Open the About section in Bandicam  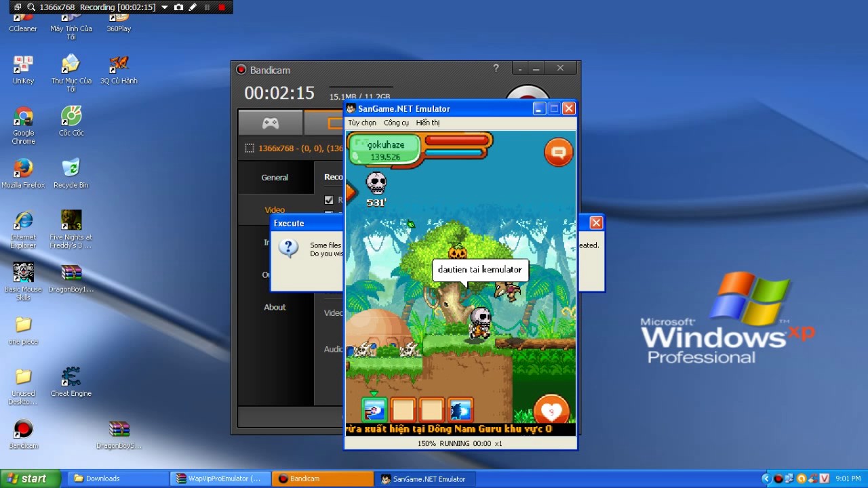click(x=275, y=307)
